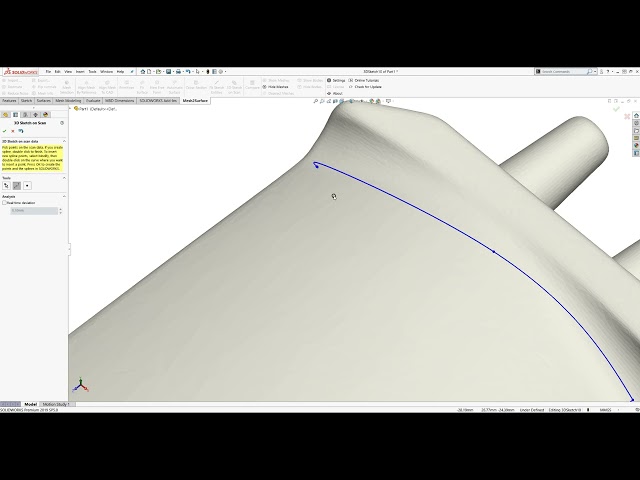Select the pick point tool in Tools
The image size is (640, 480).
6,186
